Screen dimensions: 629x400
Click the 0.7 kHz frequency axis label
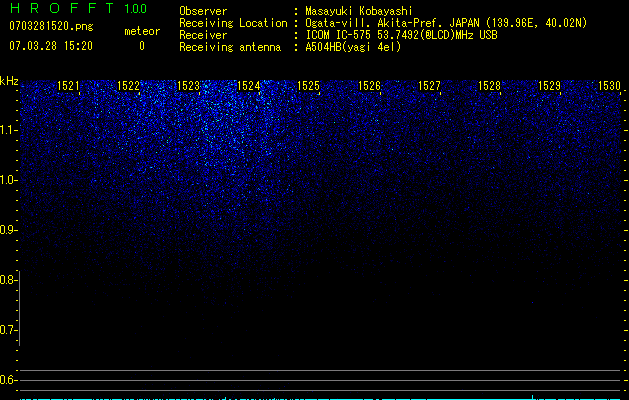[x=8, y=330]
